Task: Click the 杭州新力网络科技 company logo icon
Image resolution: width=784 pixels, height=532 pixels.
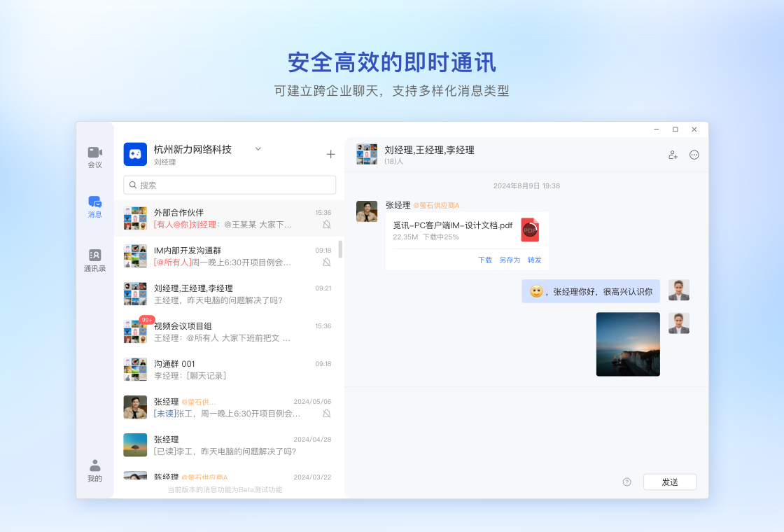Action: pyautogui.click(x=136, y=154)
